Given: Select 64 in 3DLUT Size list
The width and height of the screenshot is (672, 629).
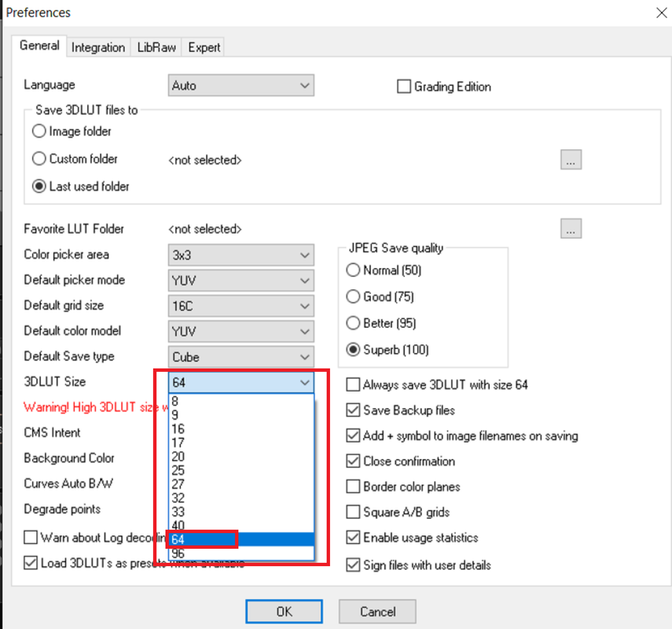Looking at the screenshot, I should (241, 539).
